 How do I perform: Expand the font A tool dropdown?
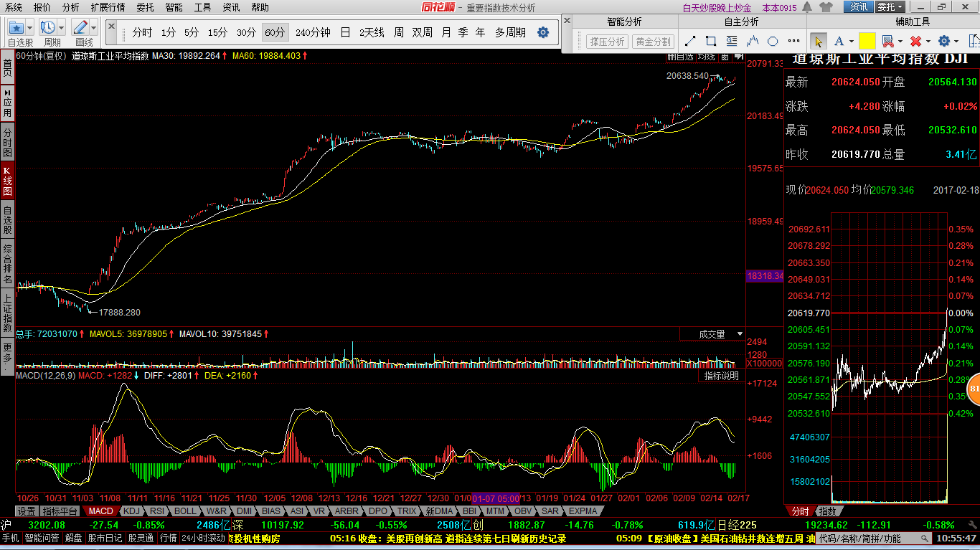[x=850, y=41]
